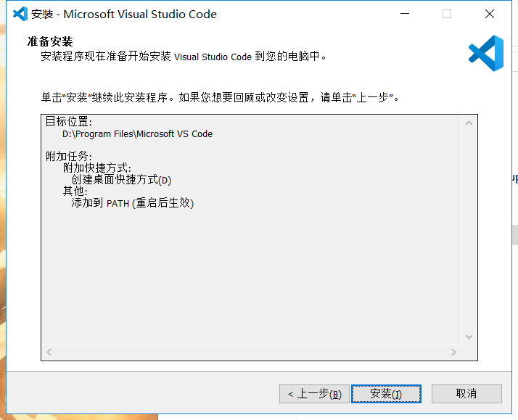Click the 添加到 PATH (重启后生效) line

[133, 202]
